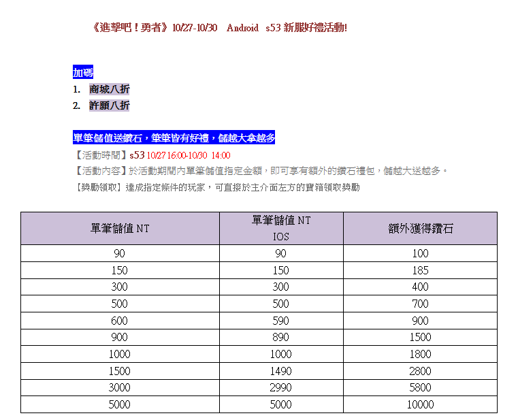Click the IOS column cell 5000

281,404
